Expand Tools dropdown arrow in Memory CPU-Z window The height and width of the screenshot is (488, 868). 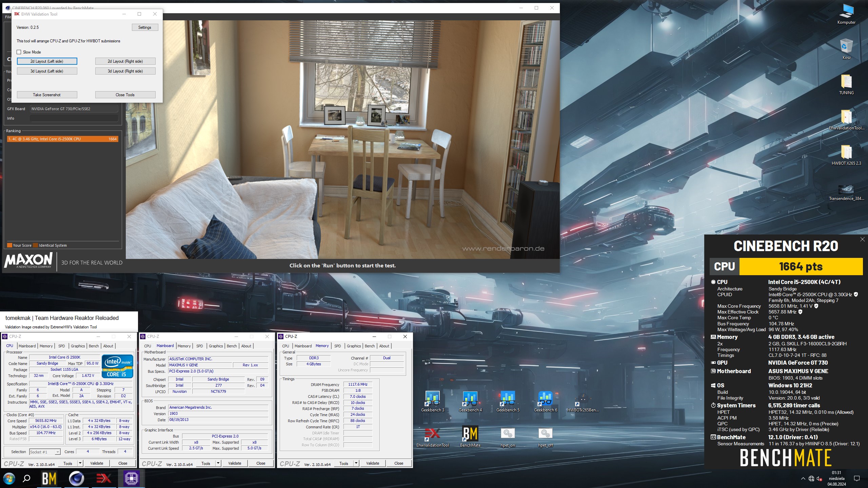tap(356, 463)
